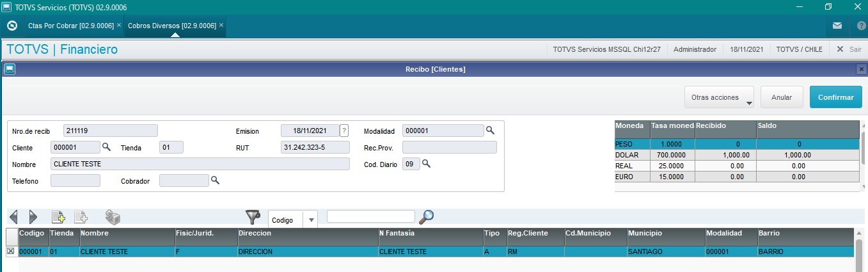Click the Telefono field

(75, 180)
